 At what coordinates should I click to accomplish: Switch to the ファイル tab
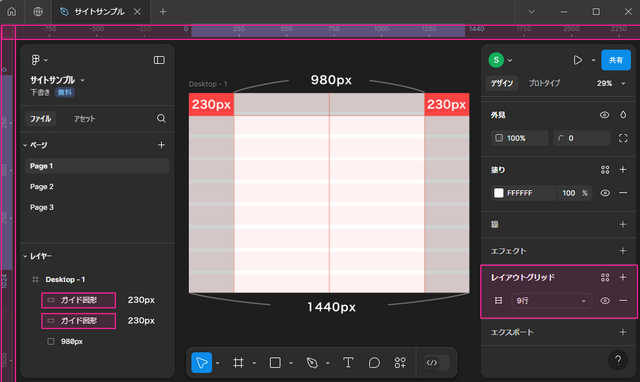click(x=40, y=119)
